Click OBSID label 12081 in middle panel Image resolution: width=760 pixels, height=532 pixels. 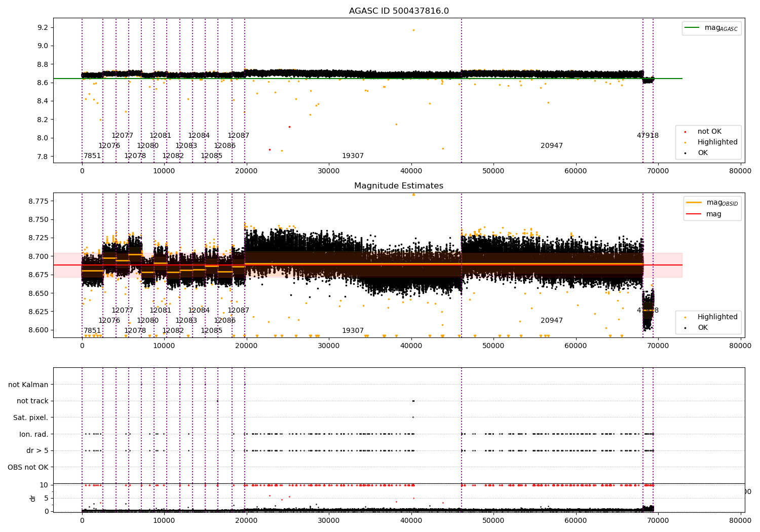tap(160, 311)
